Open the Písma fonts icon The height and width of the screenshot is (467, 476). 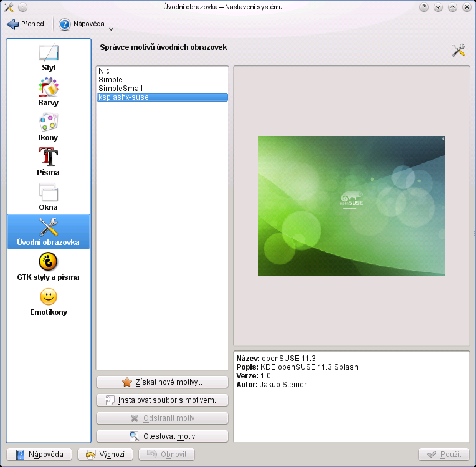pyautogui.click(x=49, y=157)
